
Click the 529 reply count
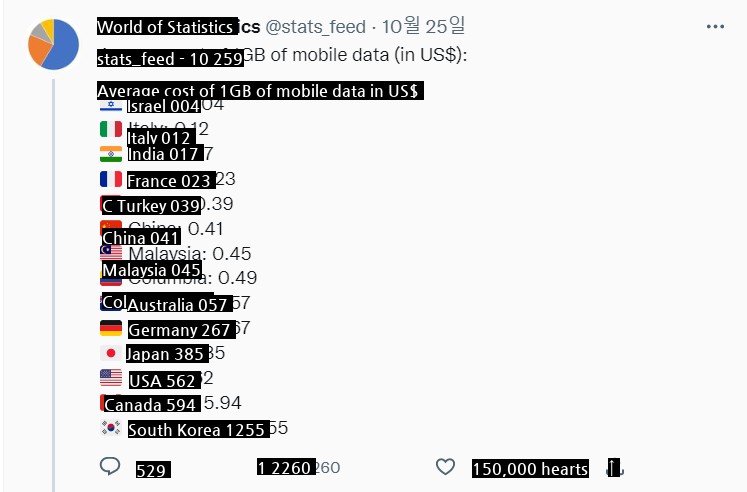point(151,470)
